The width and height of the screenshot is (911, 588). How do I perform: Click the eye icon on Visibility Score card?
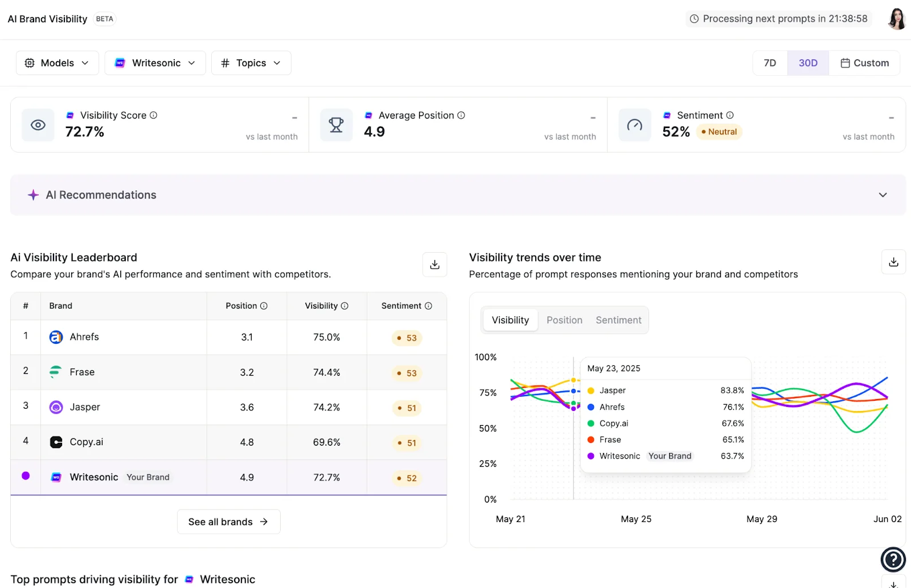click(38, 125)
